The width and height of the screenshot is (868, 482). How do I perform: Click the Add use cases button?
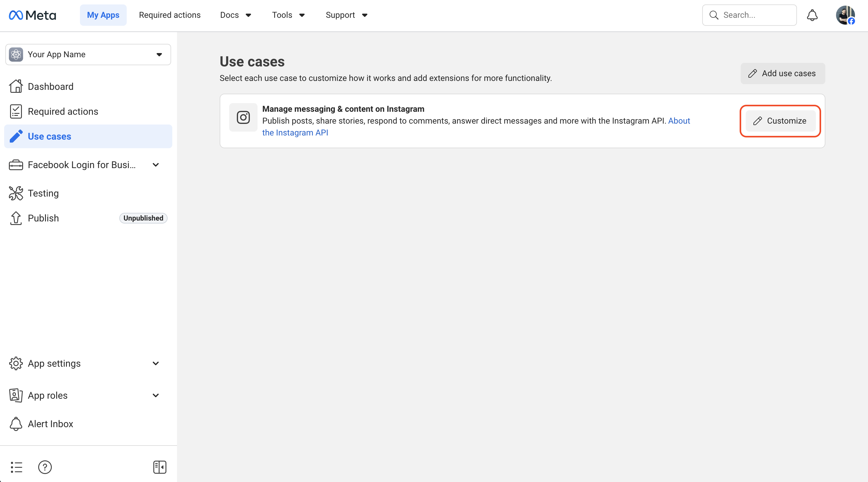pos(782,74)
